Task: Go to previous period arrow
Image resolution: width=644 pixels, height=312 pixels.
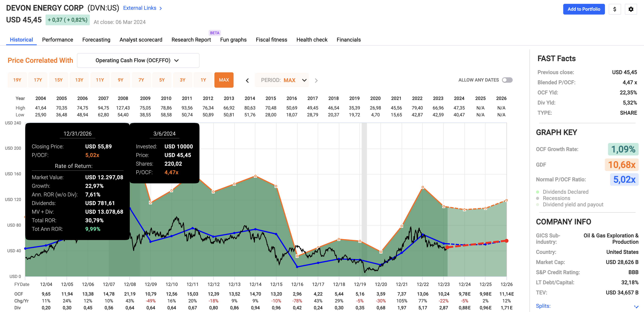Action: tap(247, 81)
